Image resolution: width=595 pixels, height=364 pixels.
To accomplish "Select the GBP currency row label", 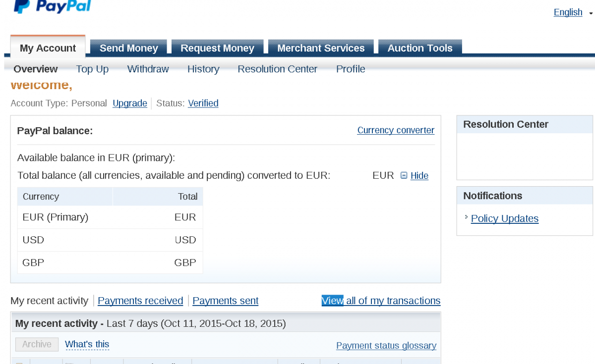I will (33, 262).
